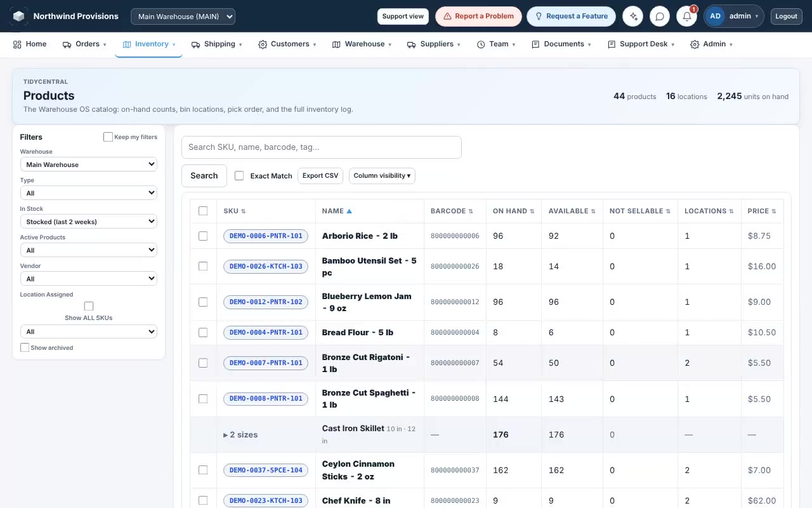
Task: Open the Support Desk menu
Action: click(x=641, y=44)
